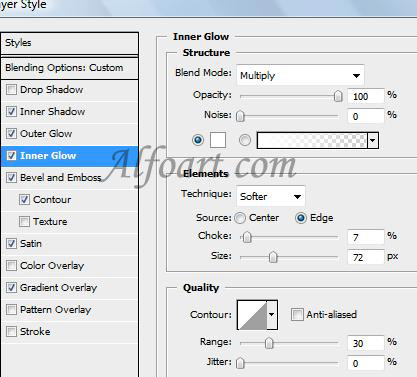This screenshot has height=377, width=417.
Task: Open the Satin settings
Action: click(x=31, y=244)
